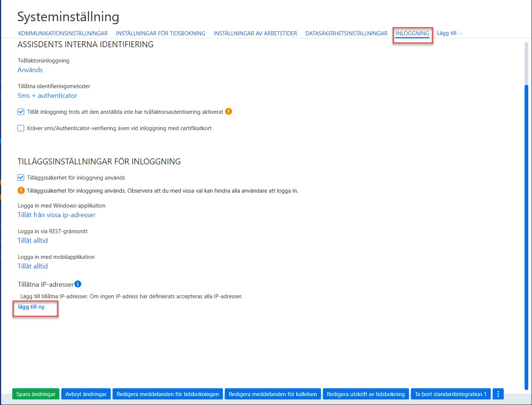Toggle Tilläggssäkerhet för inloggning används checkbox
The height and width of the screenshot is (405, 532).
point(21,178)
